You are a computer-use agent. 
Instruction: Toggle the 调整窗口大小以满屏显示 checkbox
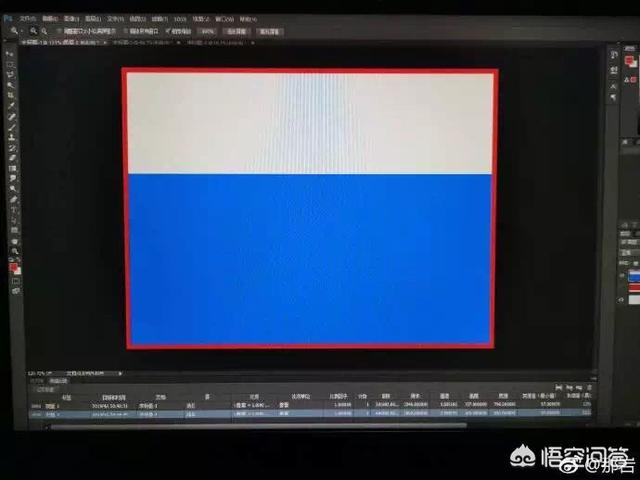point(59,31)
